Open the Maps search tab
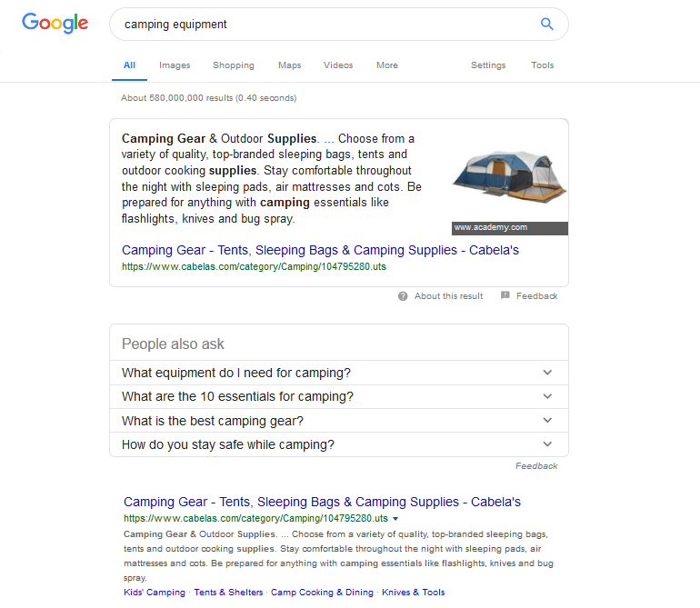Screen dimensions: 700x608 pos(290,65)
